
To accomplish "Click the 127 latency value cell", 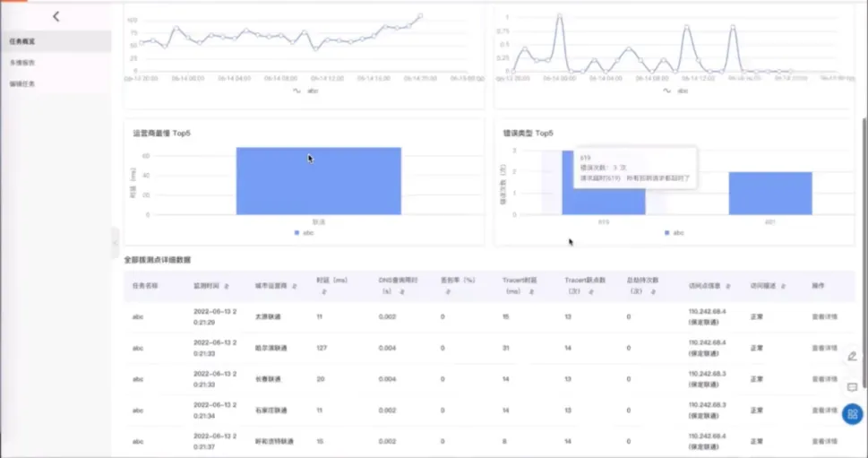I will coord(322,349).
